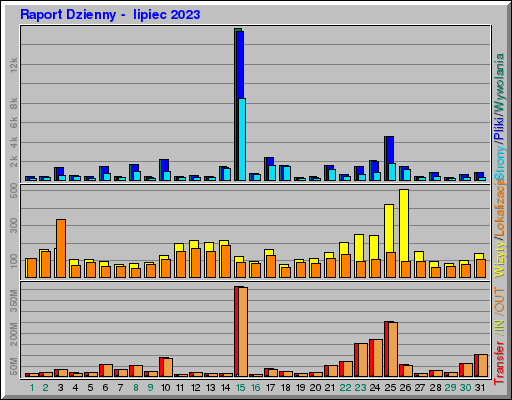This screenshot has width=512, height=400.
Task: Click day label 10 on the x-axis
Action: point(165,388)
